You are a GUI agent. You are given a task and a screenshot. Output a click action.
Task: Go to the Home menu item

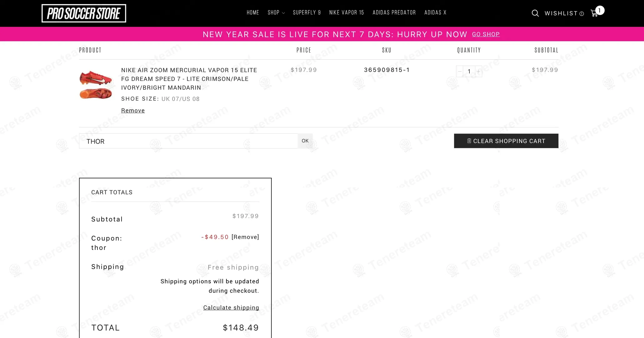click(x=253, y=12)
